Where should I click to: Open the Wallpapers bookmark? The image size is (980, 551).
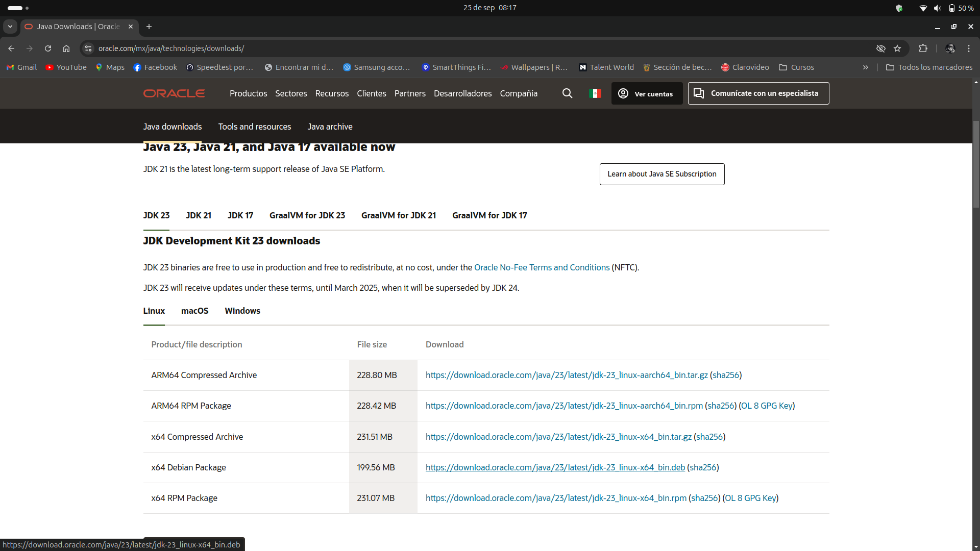click(534, 67)
